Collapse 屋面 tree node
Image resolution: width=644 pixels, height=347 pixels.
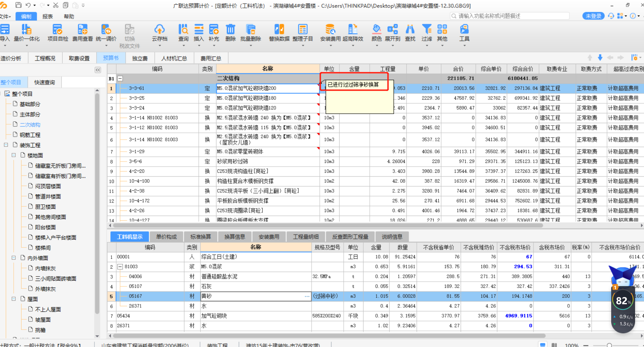14,299
